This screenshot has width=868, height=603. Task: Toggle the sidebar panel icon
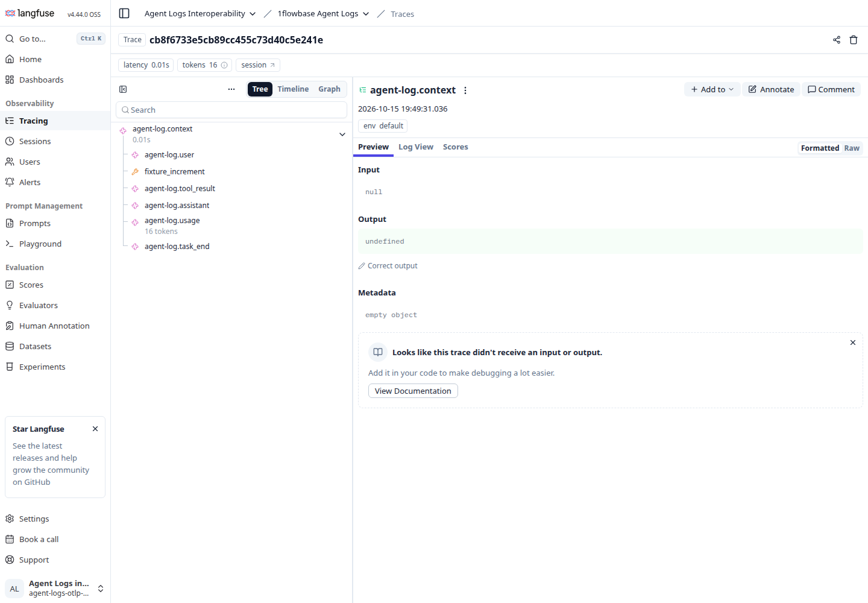[124, 13]
